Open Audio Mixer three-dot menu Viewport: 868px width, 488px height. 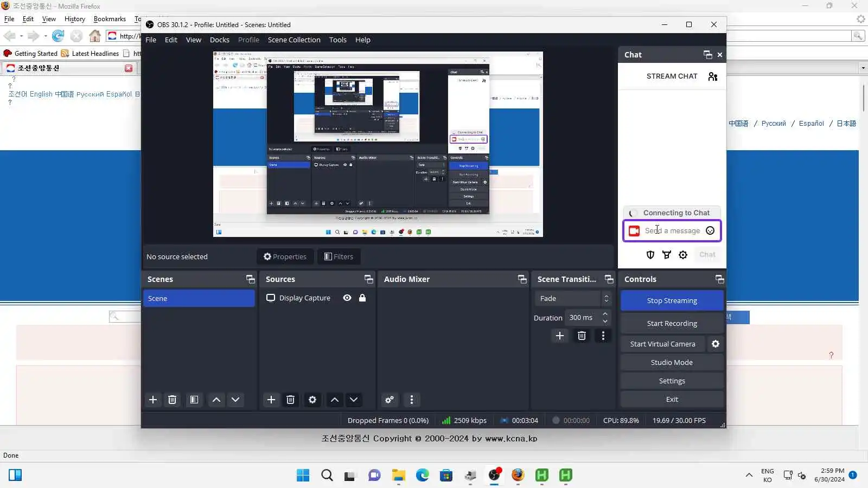pyautogui.click(x=412, y=400)
